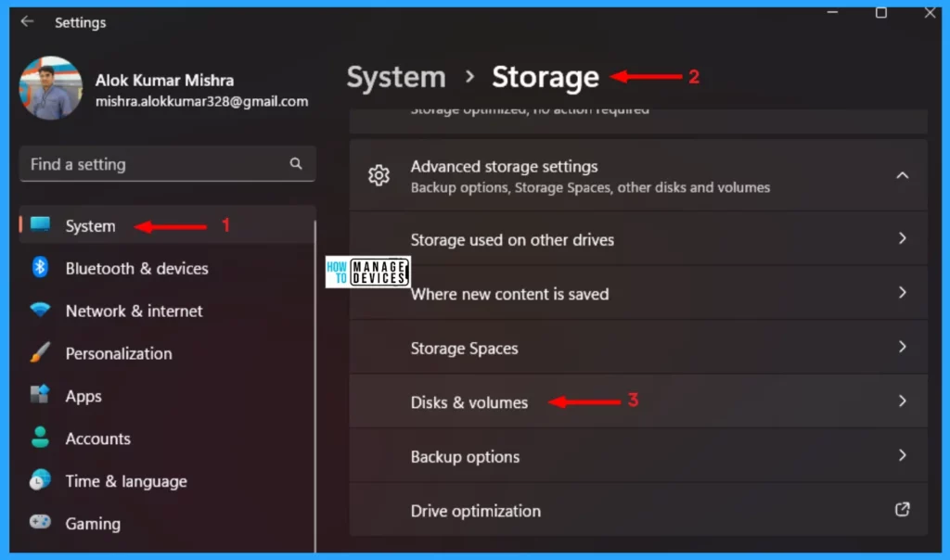This screenshot has width=950, height=560.
Task: Click chevron beside Disks & volumes
Action: pyautogui.click(x=902, y=401)
